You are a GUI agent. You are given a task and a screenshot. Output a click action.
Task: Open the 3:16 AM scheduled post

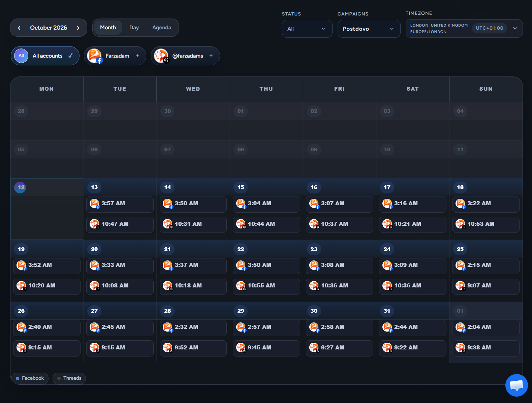[x=413, y=204]
